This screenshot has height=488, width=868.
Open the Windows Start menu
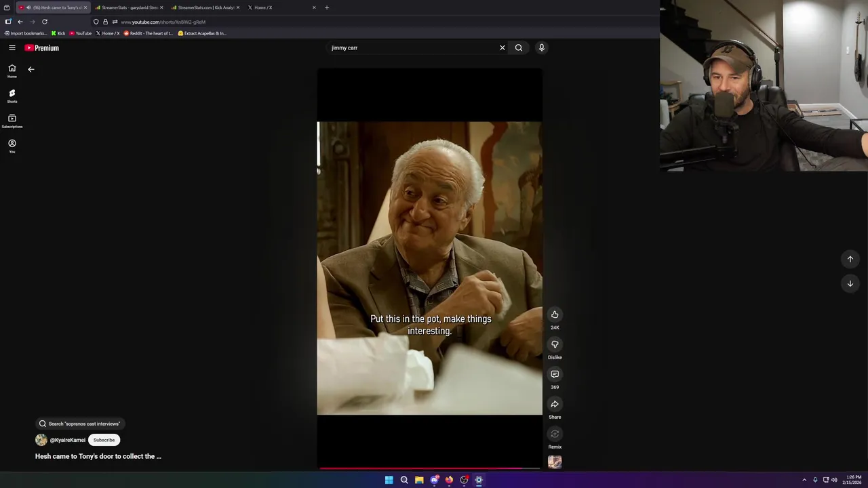click(389, 480)
